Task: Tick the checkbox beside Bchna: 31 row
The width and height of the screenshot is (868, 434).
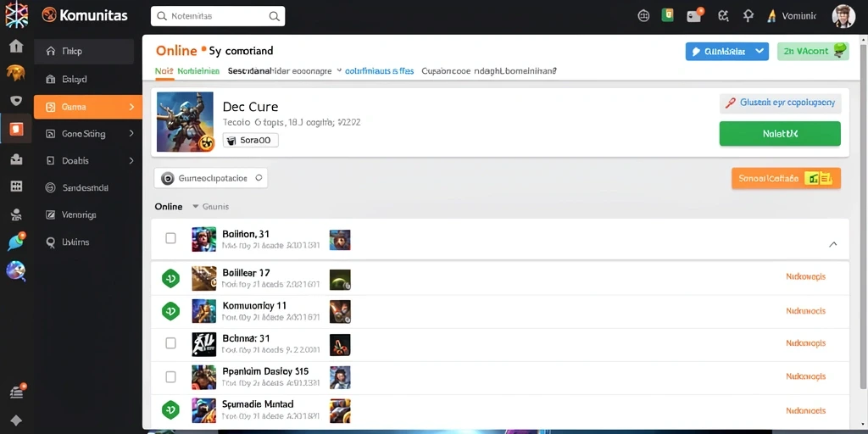Action: (x=170, y=343)
